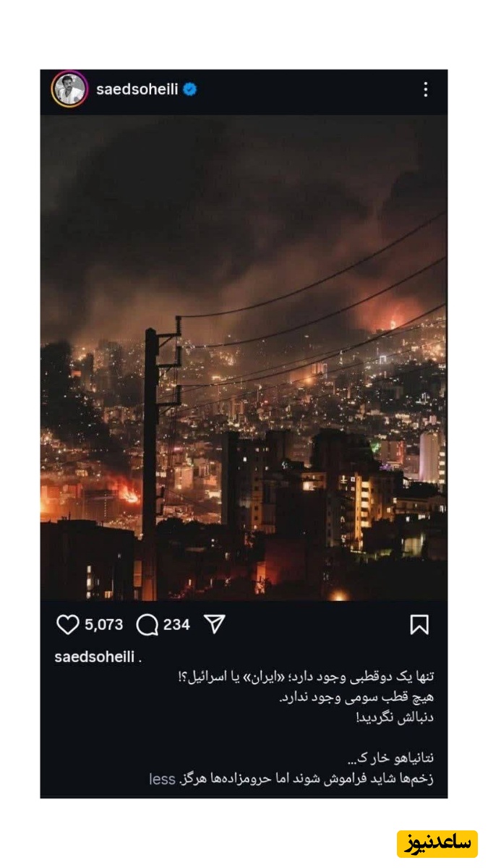
Task: Open saedsoheili's profile picture story ring
Action: [x=69, y=89]
